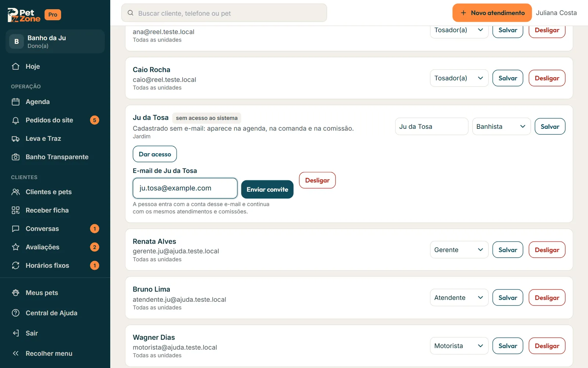
Task: Open Bruno Lima's Atendente role dropdown
Action: click(x=459, y=298)
